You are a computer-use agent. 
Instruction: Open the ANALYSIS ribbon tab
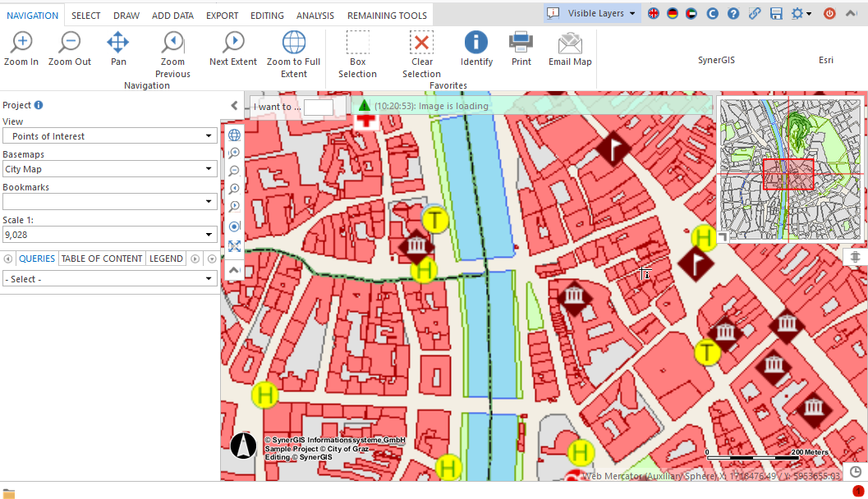click(315, 15)
